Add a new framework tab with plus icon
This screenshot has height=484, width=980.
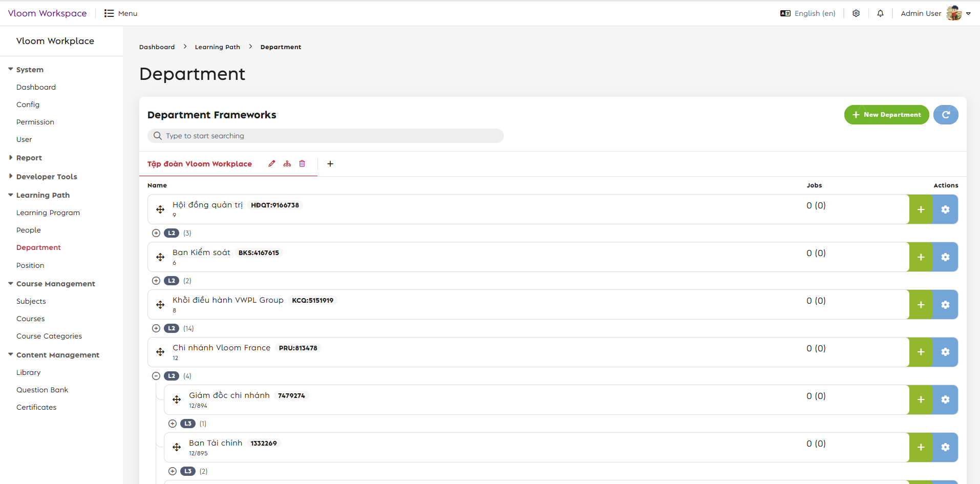tap(330, 164)
